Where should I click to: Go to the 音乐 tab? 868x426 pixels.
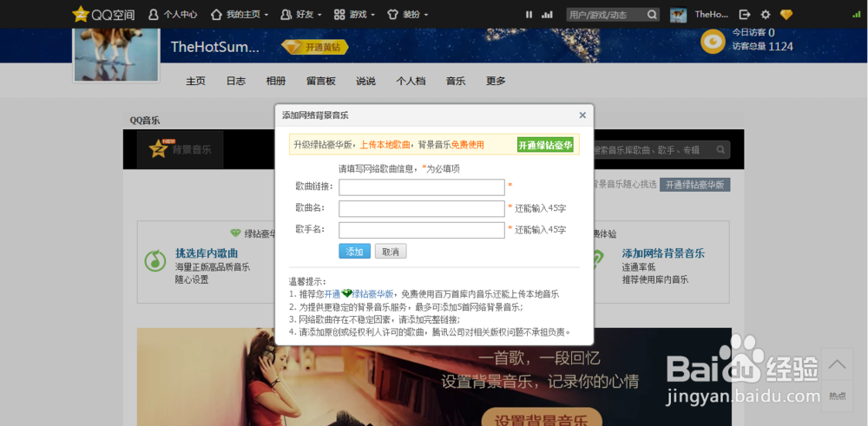(x=456, y=82)
